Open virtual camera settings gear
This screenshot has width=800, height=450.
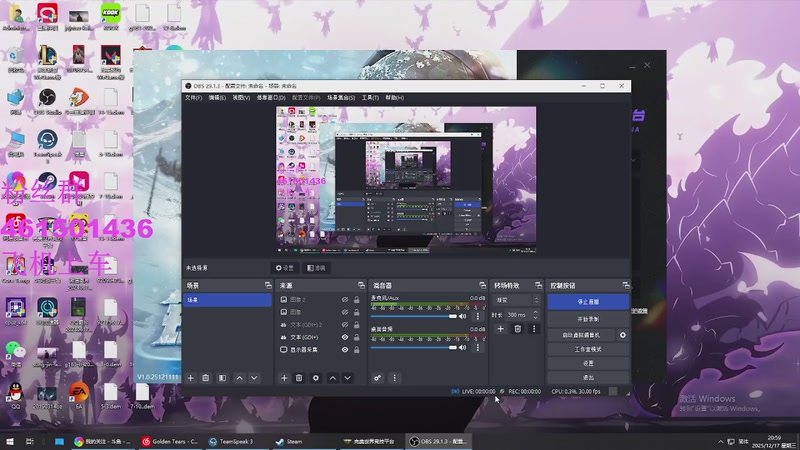pyautogui.click(x=622, y=335)
